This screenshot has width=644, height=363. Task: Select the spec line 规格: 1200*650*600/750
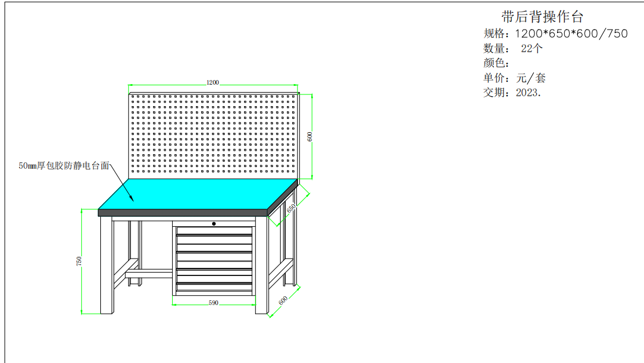pos(556,34)
